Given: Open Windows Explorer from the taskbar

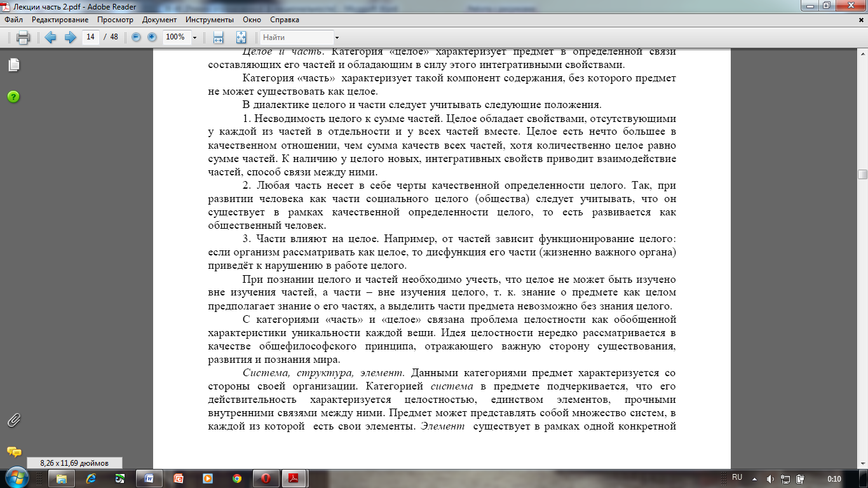Looking at the screenshot, I should pos(62,478).
